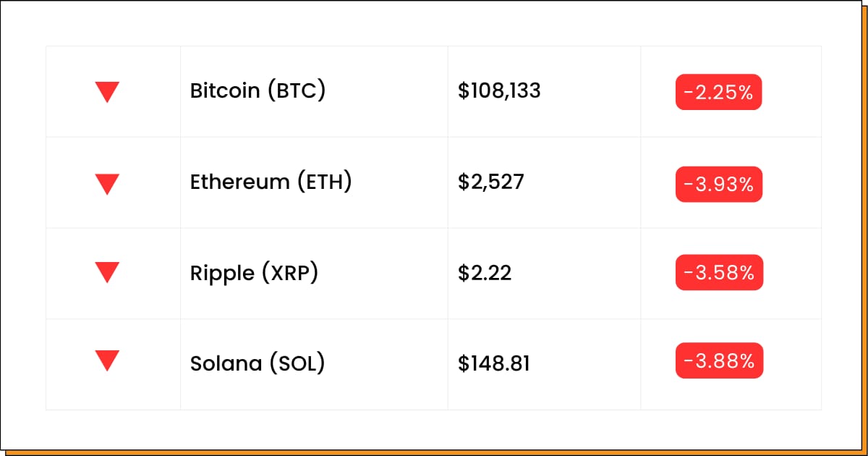868x456 pixels.
Task: Click the -3.58% change badge
Action: coord(719,272)
